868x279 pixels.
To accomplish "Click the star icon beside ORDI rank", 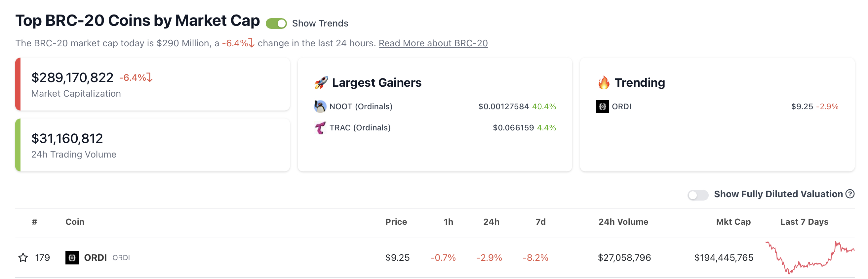I will (x=23, y=257).
